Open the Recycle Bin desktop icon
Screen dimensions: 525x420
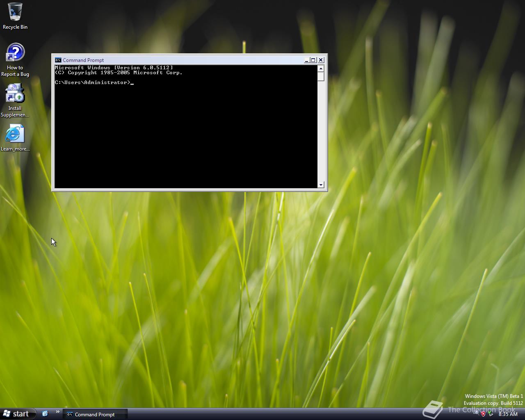pyautogui.click(x=15, y=16)
